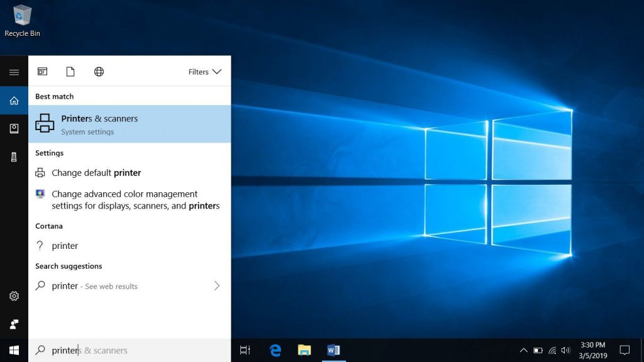The image size is (644, 362).
Task: Open the network Wi-Fi tray icon
Action: 552,351
